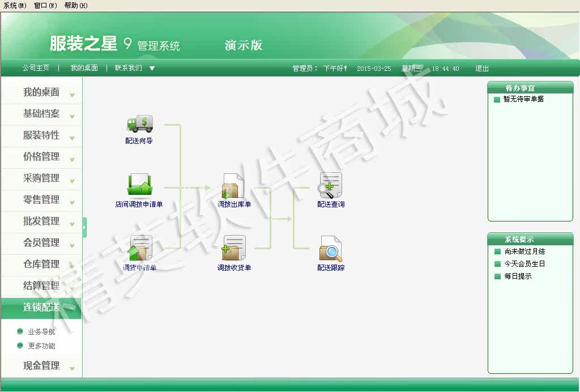Open the 调货申请单 icon
The width and height of the screenshot is (580, 392).
point(139,248)
